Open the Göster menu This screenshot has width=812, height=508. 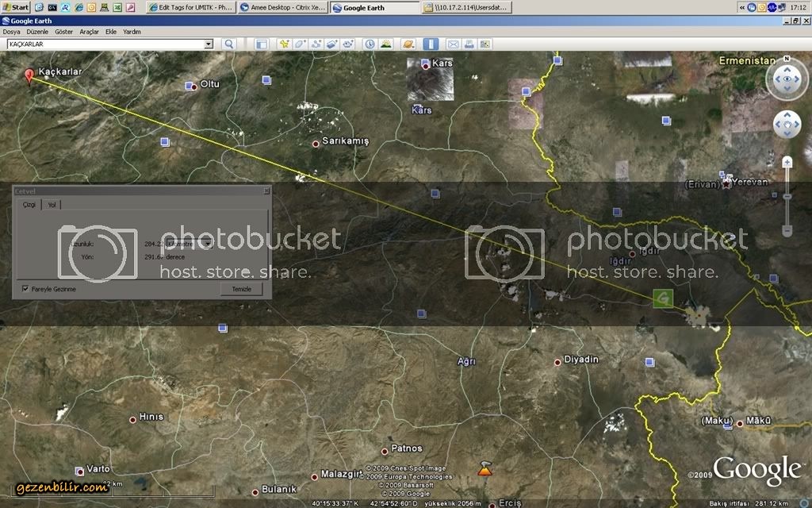[x=64, y=32]
